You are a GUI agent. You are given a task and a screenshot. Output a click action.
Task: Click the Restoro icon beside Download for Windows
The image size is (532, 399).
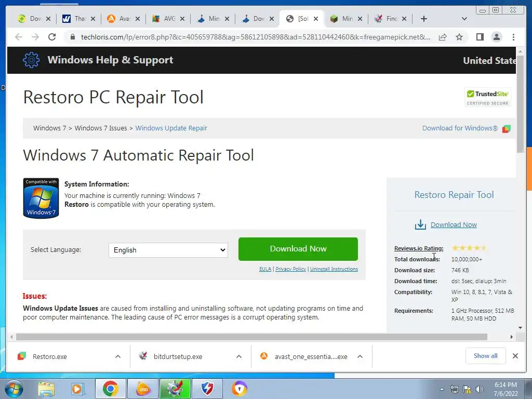pos(506,129)
